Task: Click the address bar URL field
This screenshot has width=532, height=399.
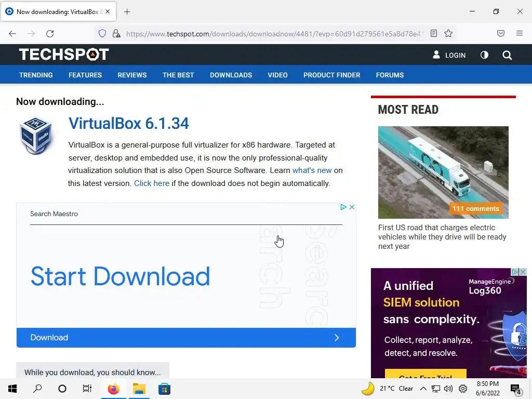Action: [x=275, y=34]
